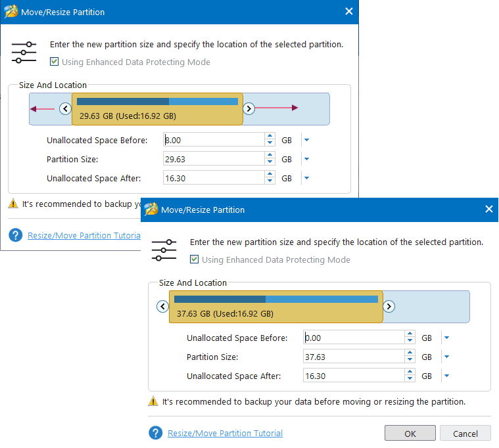Click right resize handle on 37.63 GB partition
Viewport: 499px width, 448px height.
coord(389,306)
